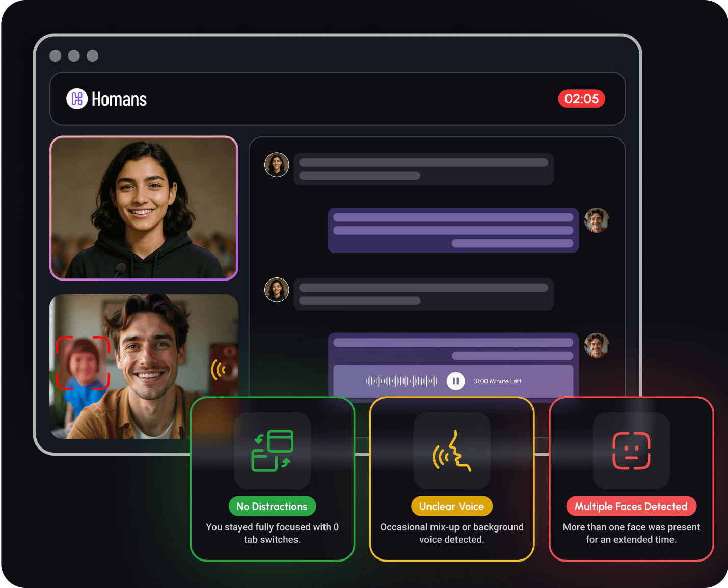Click the Homans logo icon
Screen dimensions: 728x588
[77, 99]
